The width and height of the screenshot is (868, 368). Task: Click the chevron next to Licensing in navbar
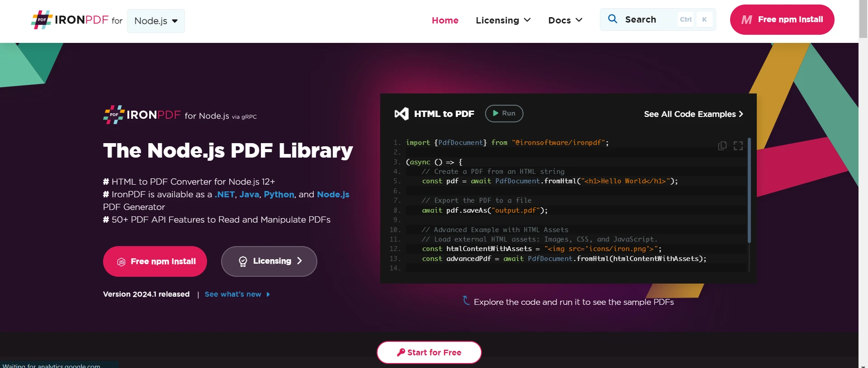[527, 20]
